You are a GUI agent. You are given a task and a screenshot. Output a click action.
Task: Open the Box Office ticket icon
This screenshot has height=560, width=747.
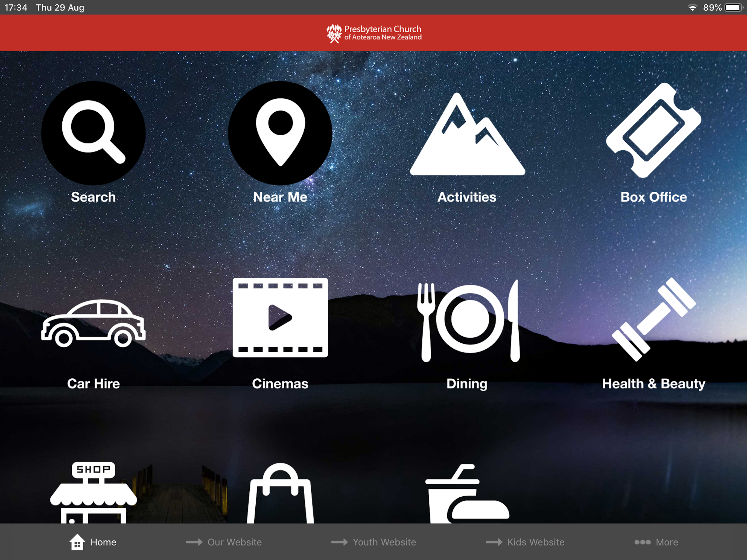(654, 130)
